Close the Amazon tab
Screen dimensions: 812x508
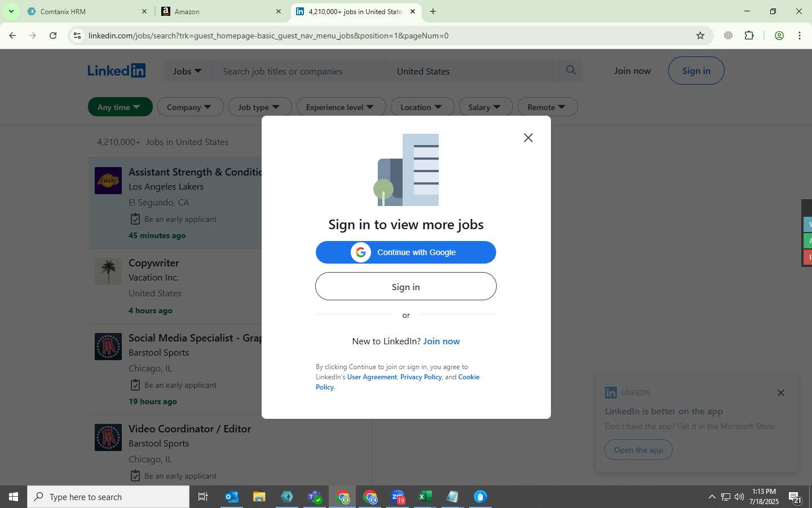coord(279,11)
